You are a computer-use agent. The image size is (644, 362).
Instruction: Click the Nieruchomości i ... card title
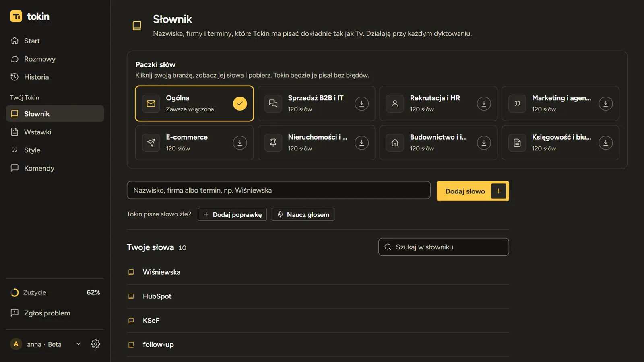[x=318, y=137]
